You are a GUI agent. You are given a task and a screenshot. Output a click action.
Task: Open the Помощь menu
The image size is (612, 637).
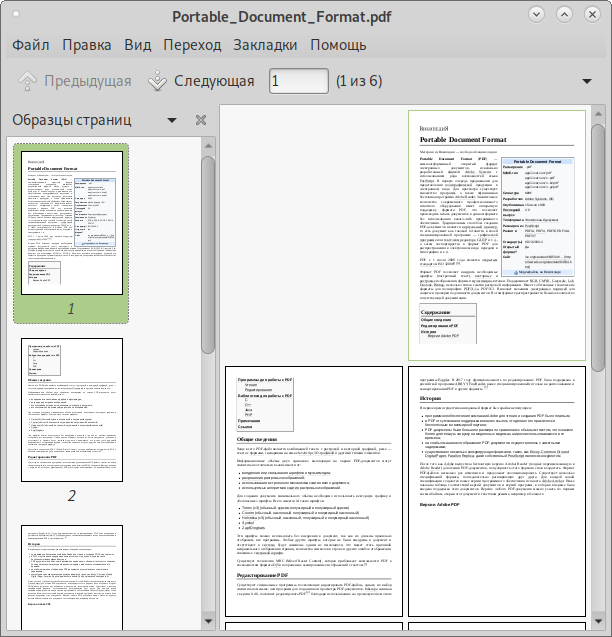[338, 45]
